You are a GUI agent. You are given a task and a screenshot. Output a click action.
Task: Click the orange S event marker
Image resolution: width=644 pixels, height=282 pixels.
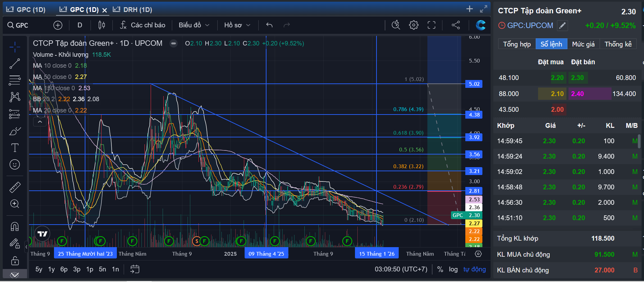196,241
